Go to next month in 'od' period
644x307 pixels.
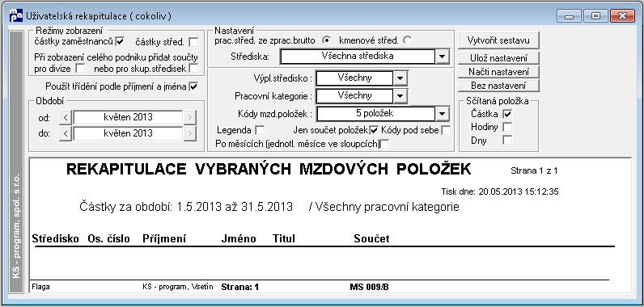[189, 118]
